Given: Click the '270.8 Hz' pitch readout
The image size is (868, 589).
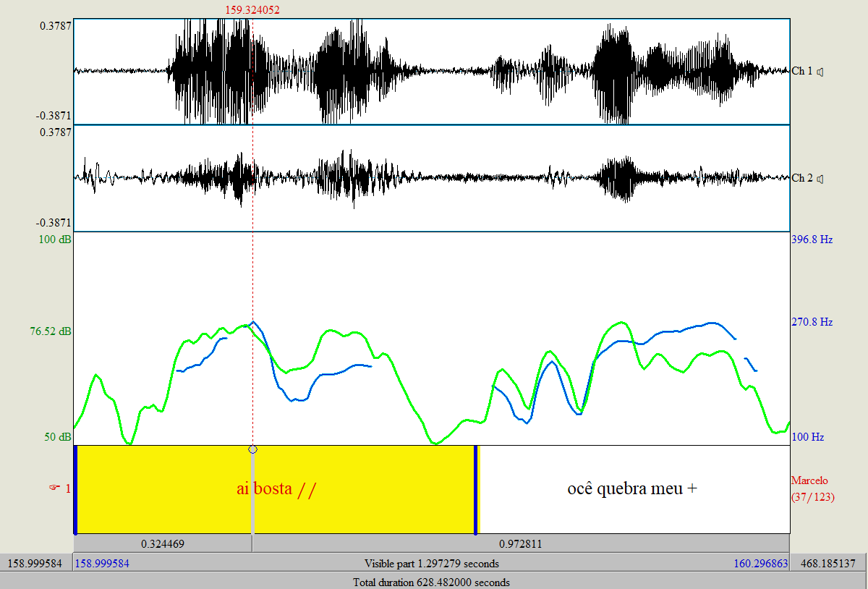Looking at the screenshot, I should click(x=812, y=322).
